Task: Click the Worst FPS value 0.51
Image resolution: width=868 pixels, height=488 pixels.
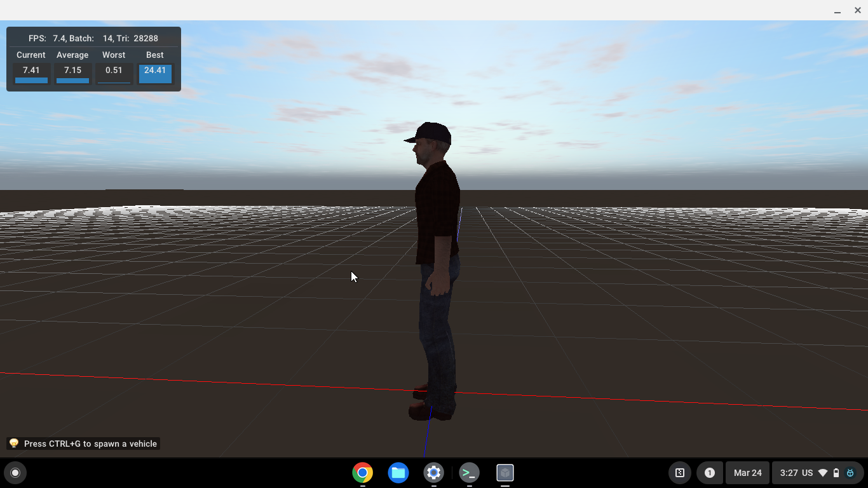Action: click(x=114, y=71)
